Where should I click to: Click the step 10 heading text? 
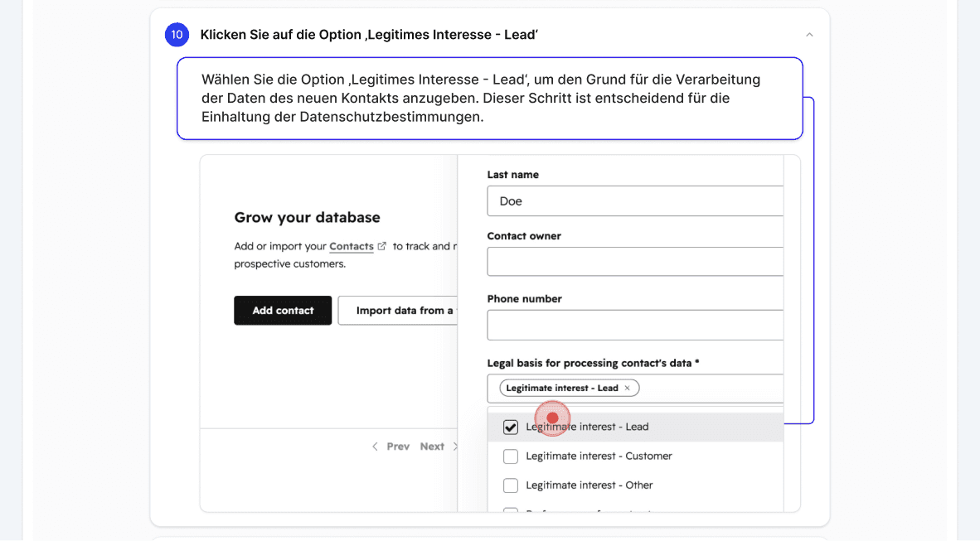point(369,35)
